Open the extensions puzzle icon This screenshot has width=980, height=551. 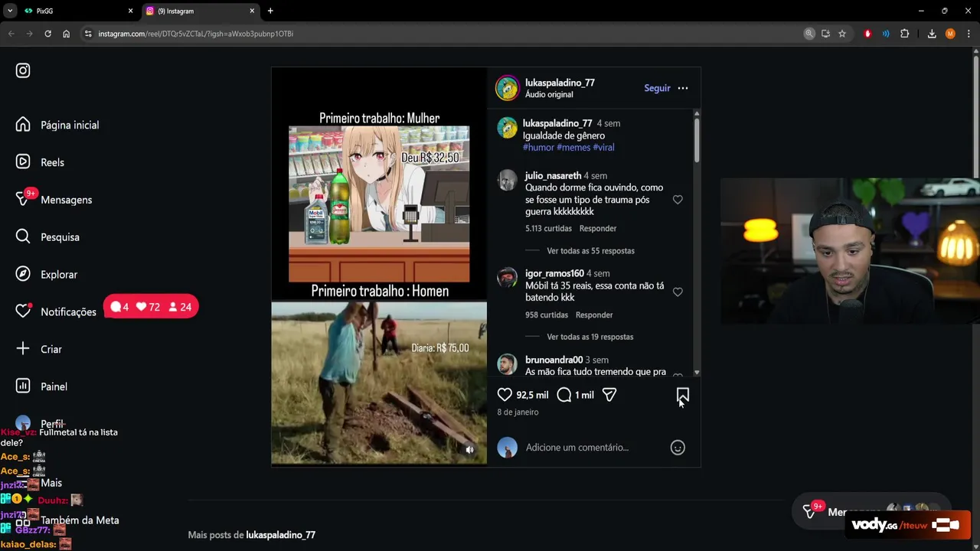point(904,34)
